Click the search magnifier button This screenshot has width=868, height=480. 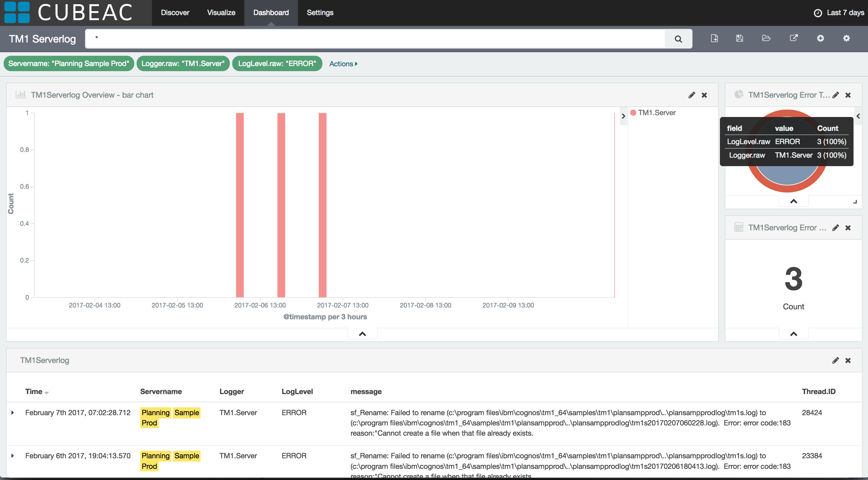tap(678, 39)
